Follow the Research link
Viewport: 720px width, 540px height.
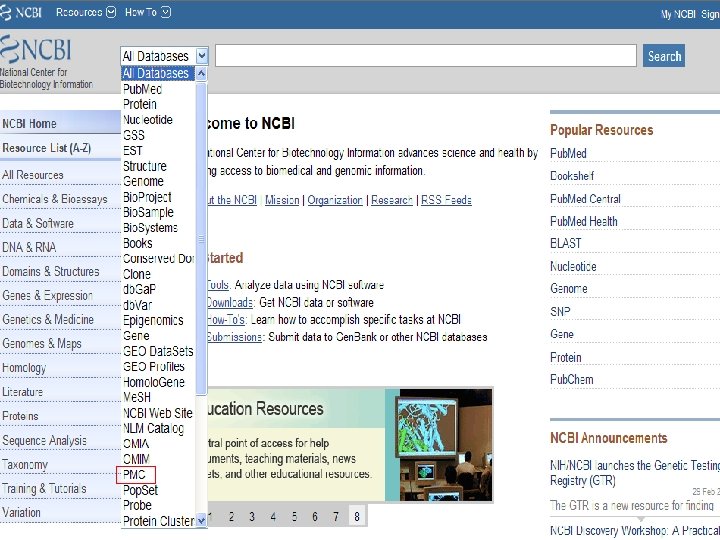coord(392,200)
